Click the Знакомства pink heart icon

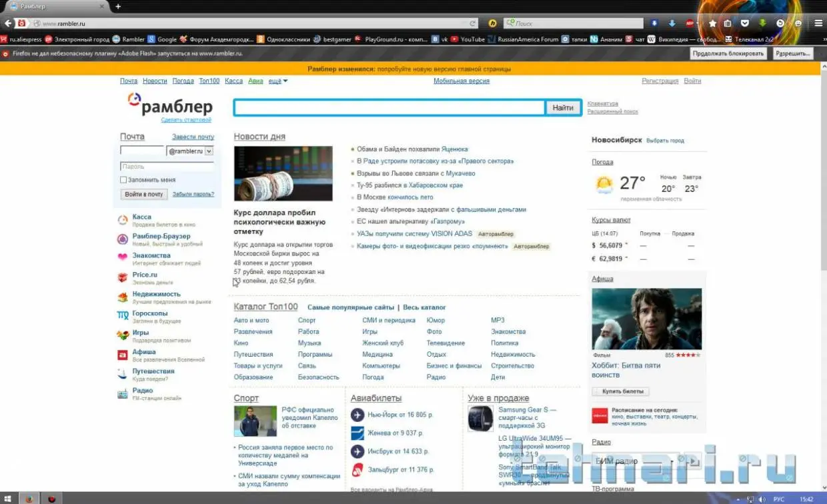click(123, 258)
